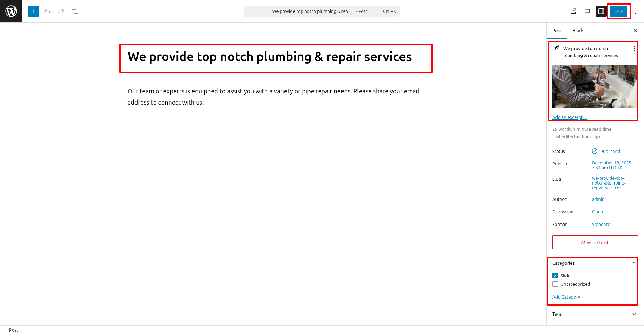Uncheck the Slider category checkbox
The height and width of the screenshot is (334, 644).
point(555,276)
